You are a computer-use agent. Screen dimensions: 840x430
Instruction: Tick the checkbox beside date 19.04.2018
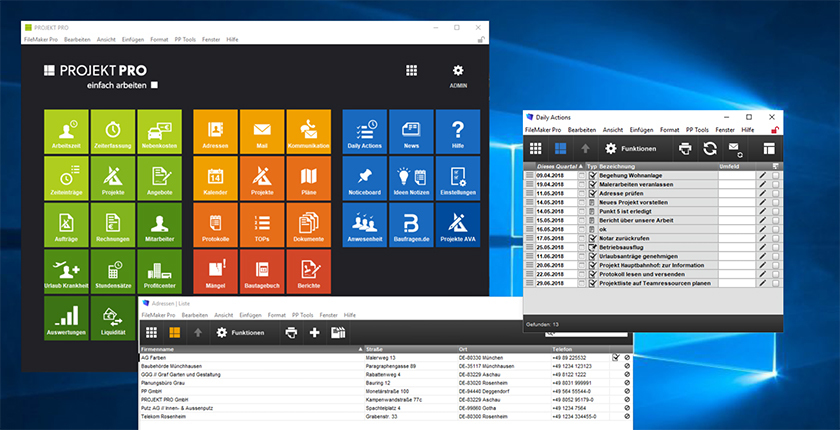(581, 184)
